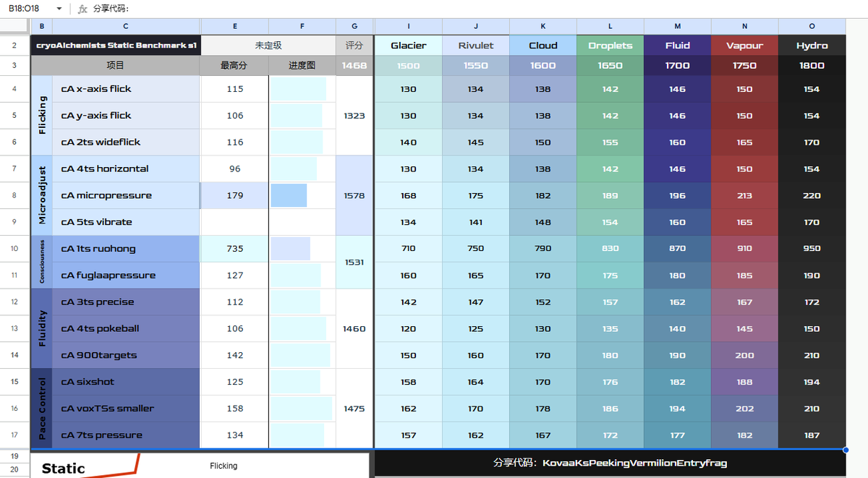The height and width of the screenshot is (478, 868).
Task: Click the Flicking category score 1323
Action: 354,116
